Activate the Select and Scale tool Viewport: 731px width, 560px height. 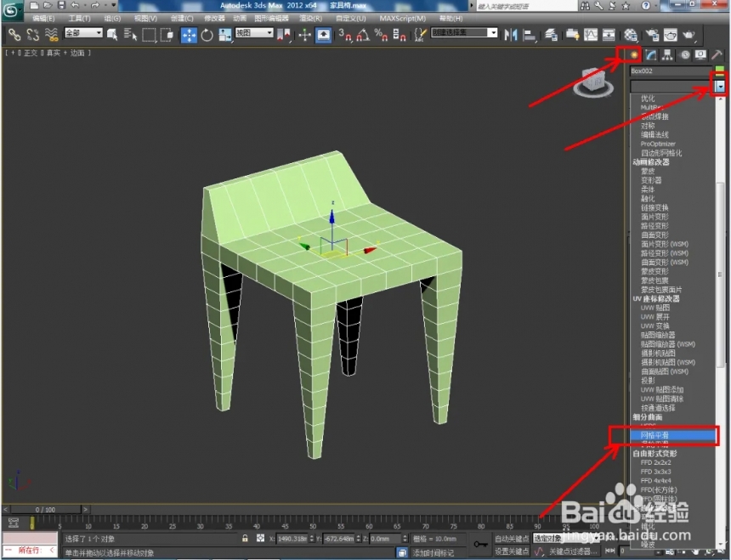pos(225,35)
